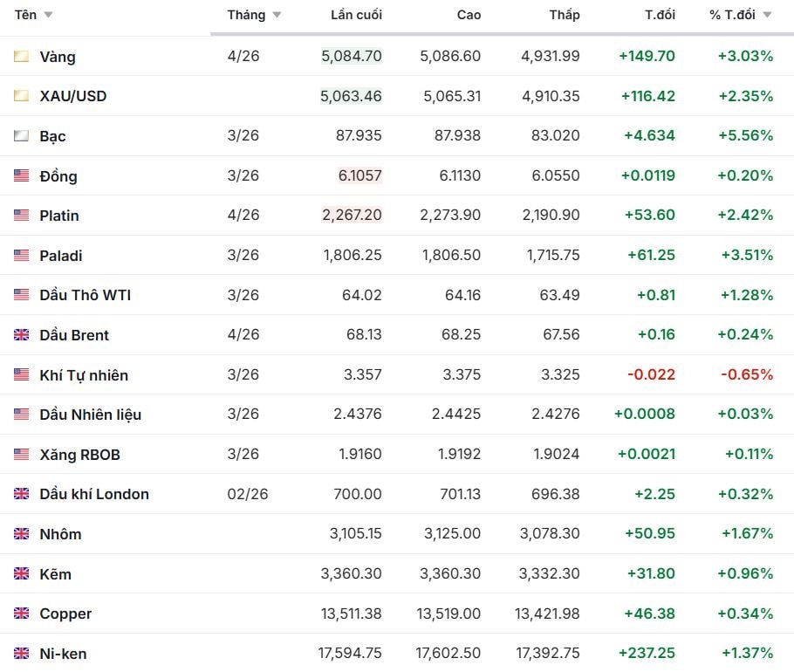Click the Cao column header

click(469, 15)
